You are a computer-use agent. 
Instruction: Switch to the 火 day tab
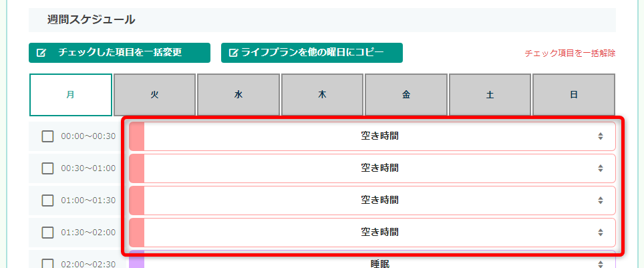point(154,95)
